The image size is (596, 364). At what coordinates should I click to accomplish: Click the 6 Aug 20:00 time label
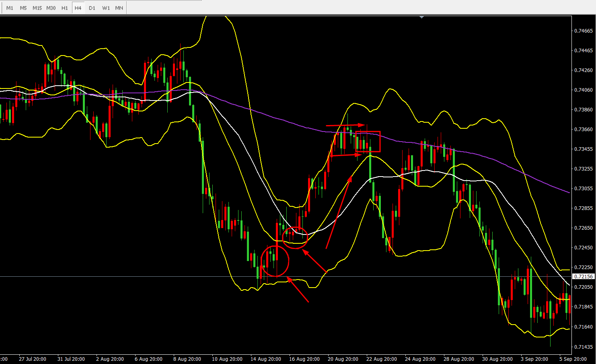pyautogui.click(x=148, y=359)
